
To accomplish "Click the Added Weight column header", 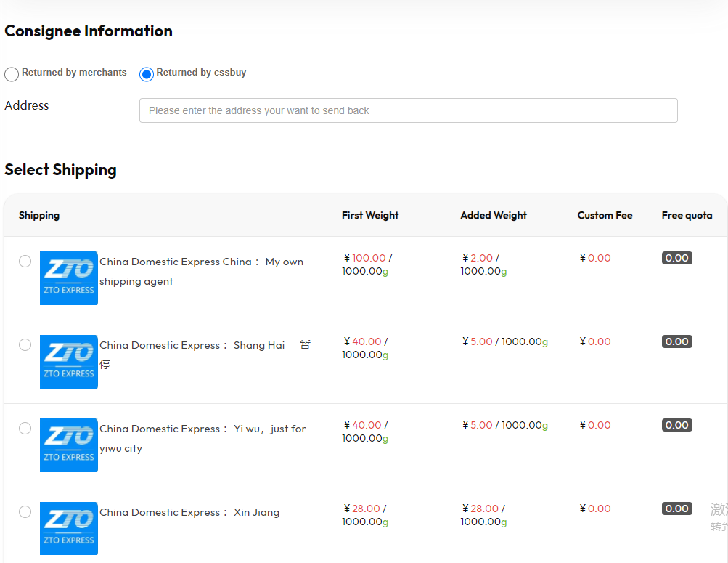I will coord(494,216).
